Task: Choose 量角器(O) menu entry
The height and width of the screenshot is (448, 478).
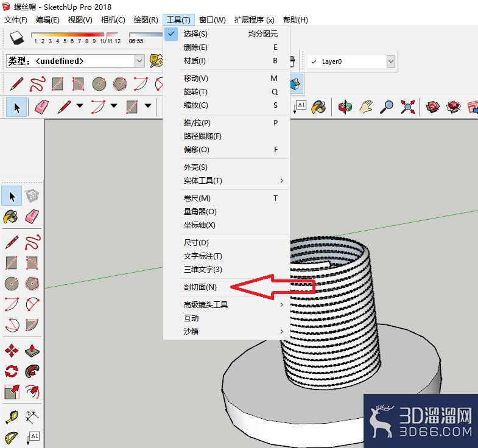Action: (x=226, y=212)
